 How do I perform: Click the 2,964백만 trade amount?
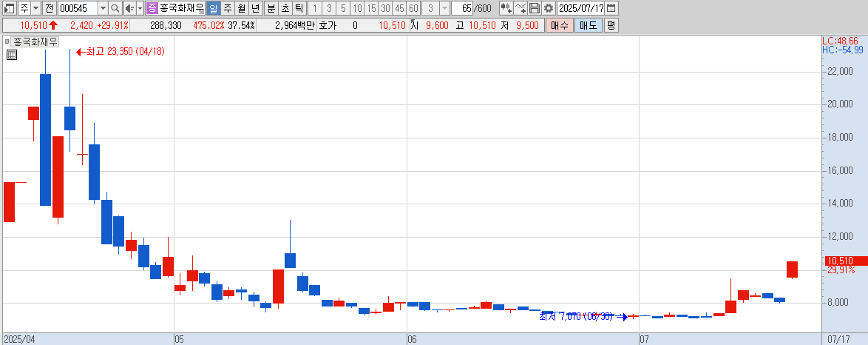(x=294, y=25)
